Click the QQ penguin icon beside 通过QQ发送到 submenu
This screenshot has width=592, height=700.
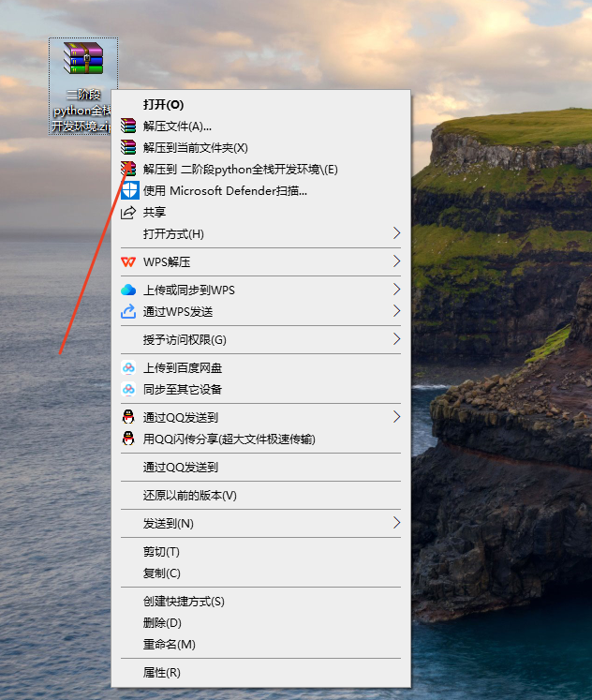coord(128,417)
